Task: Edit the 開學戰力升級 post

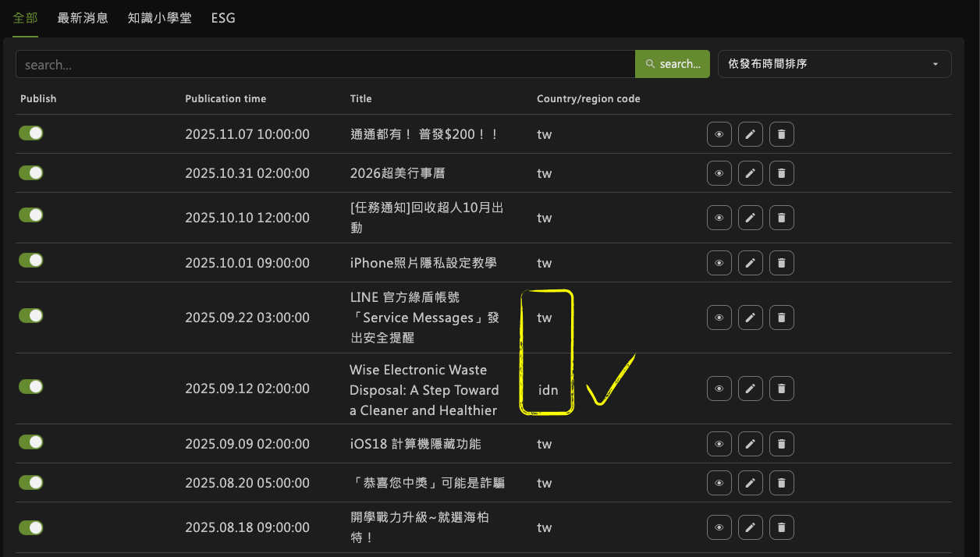Action: [751, 527]
